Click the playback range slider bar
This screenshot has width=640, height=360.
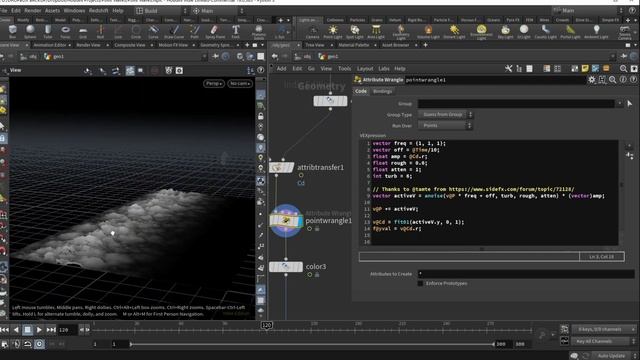(312, 344)
